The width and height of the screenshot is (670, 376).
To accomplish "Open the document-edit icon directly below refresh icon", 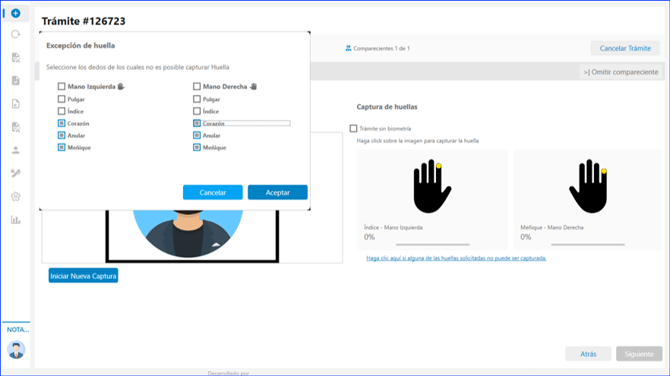I will (x=16, y=57).
